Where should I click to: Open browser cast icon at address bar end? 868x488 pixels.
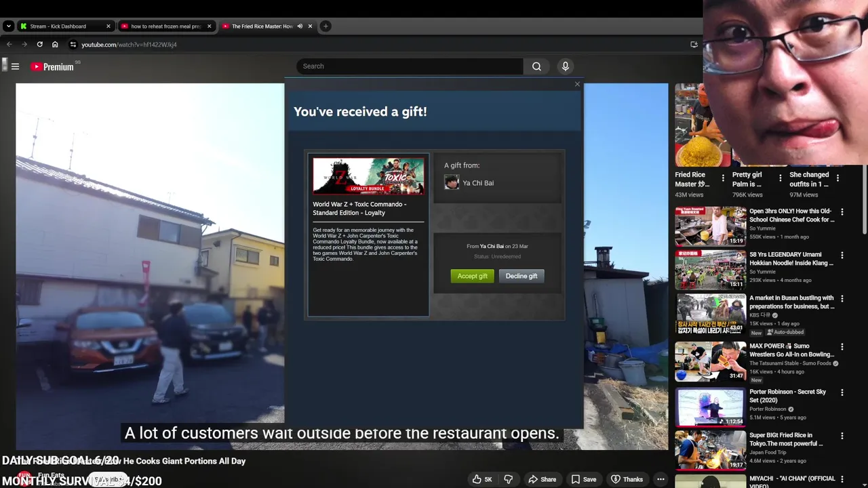694,45
